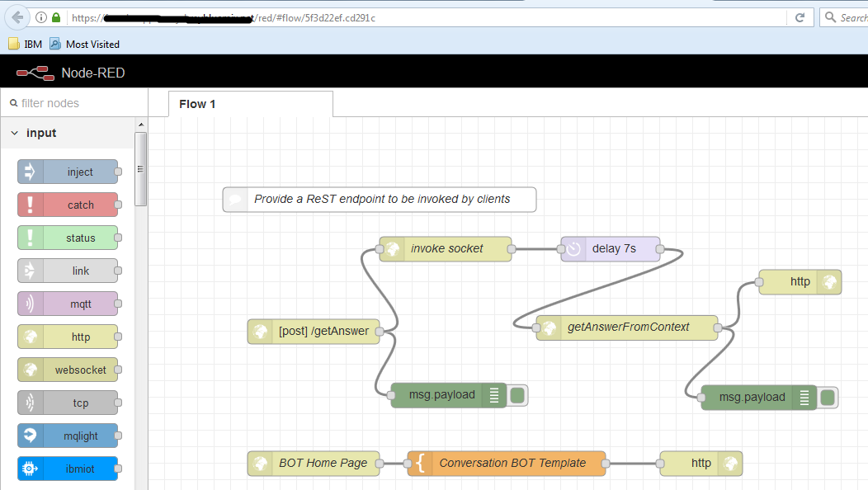868x490 pixels.
Task: Select the Conversation BOT Template node
Action: coord(507,464)
